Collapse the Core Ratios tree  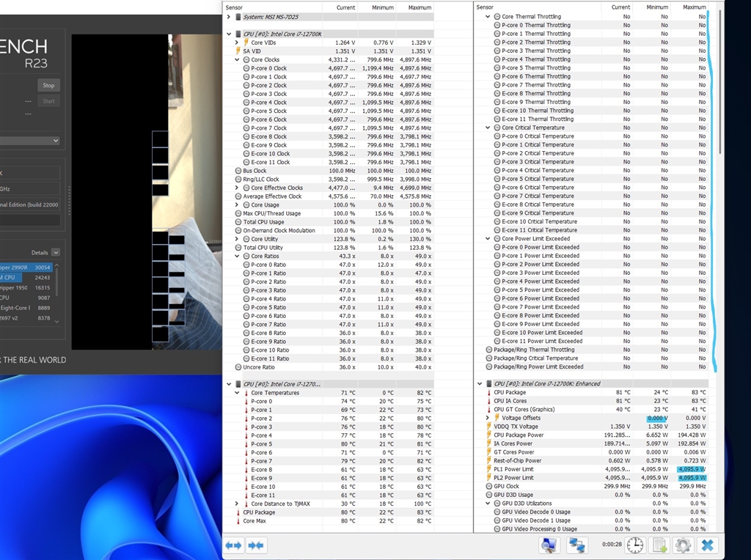(x=237, y=256)
